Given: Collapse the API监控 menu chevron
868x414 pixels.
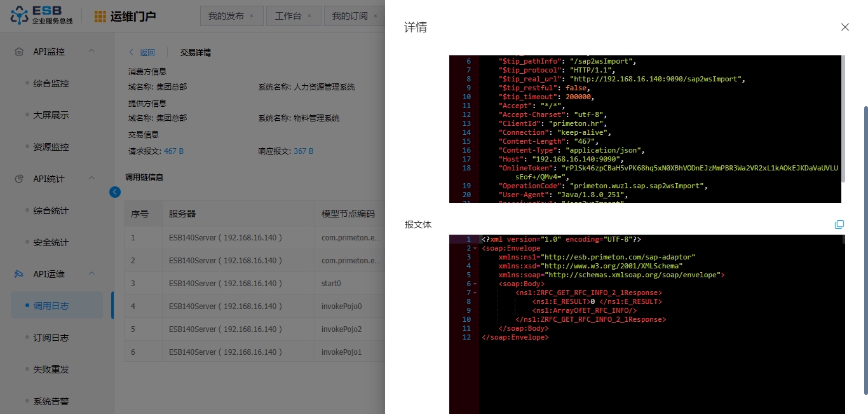Looking at the screenshot, I should coord(92,51).
